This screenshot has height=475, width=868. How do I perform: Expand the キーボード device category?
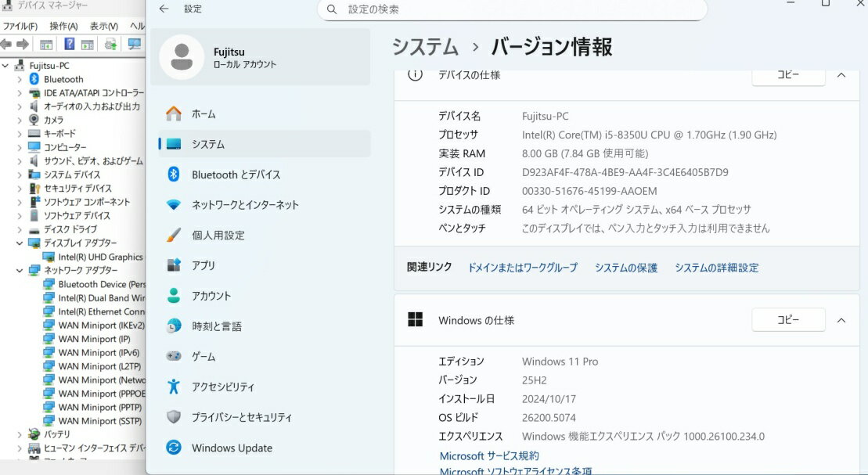click(x=20, y=134)
